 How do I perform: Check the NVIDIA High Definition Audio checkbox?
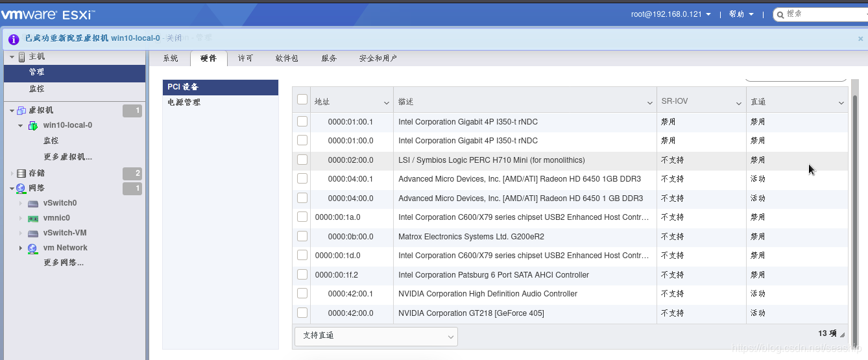click(302, 293)
